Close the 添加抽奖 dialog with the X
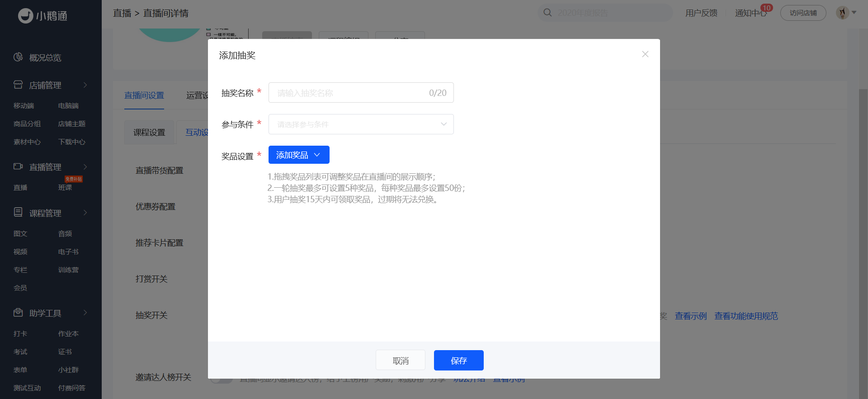This screenshot has width=868, height=399. (645, 54)
